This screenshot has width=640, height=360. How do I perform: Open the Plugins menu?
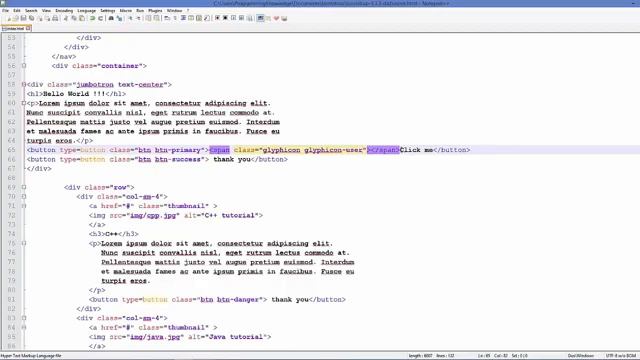(x=155, y=10)
